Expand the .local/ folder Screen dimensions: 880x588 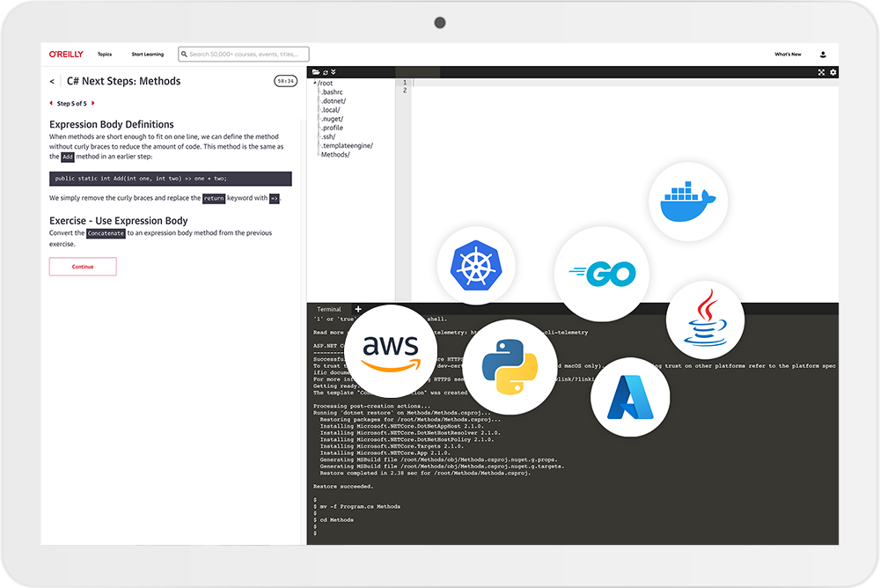[x=331, y=110]
